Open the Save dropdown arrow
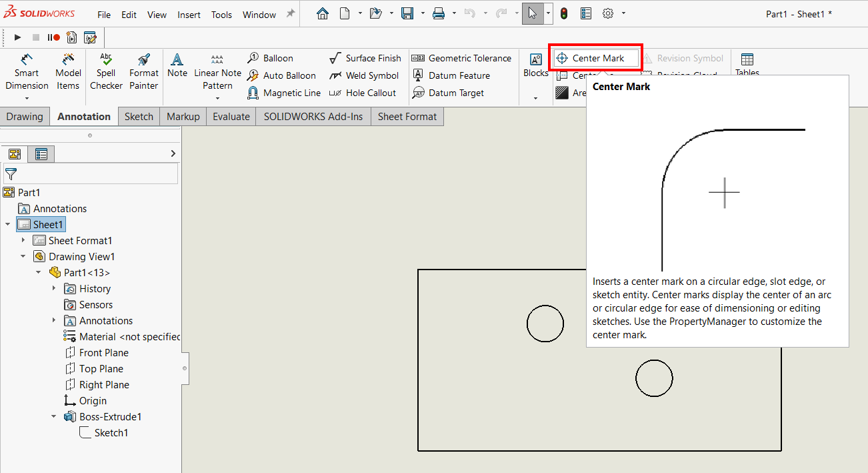 point(421,13)
